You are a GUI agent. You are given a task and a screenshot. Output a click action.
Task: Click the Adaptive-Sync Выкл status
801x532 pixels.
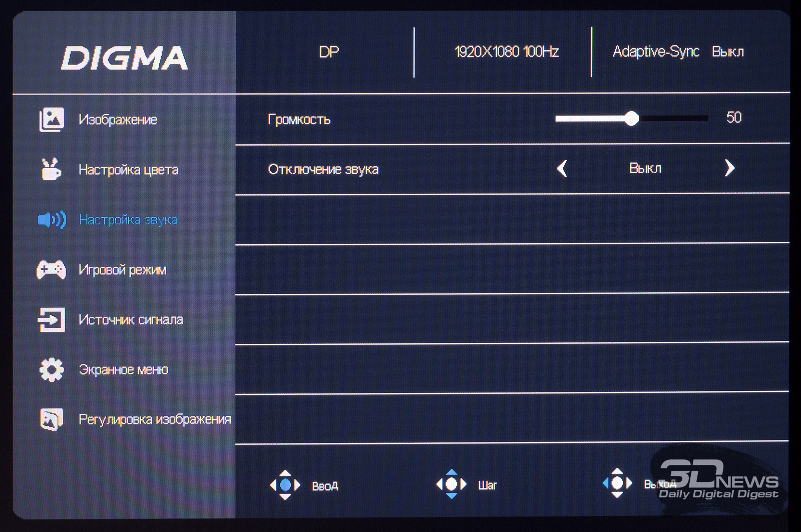click(678, 52)
